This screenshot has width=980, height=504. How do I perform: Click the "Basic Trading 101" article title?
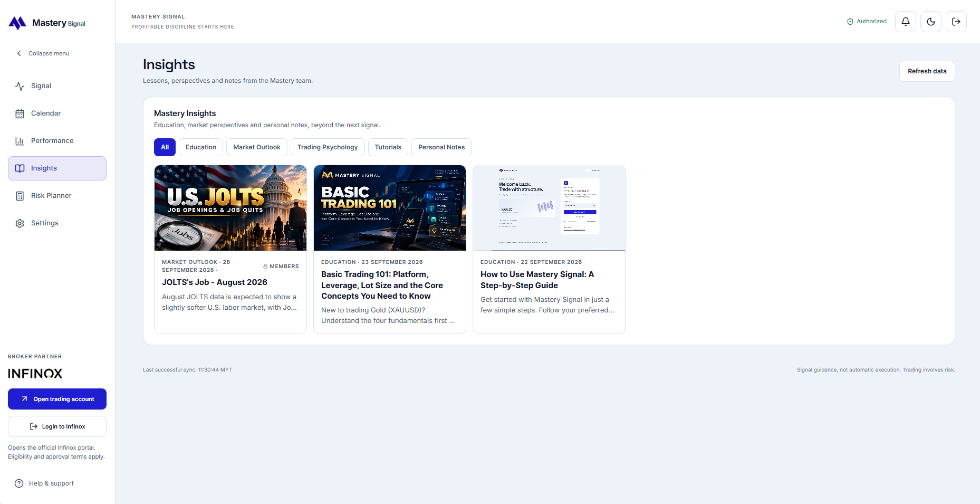coord(382,286)
